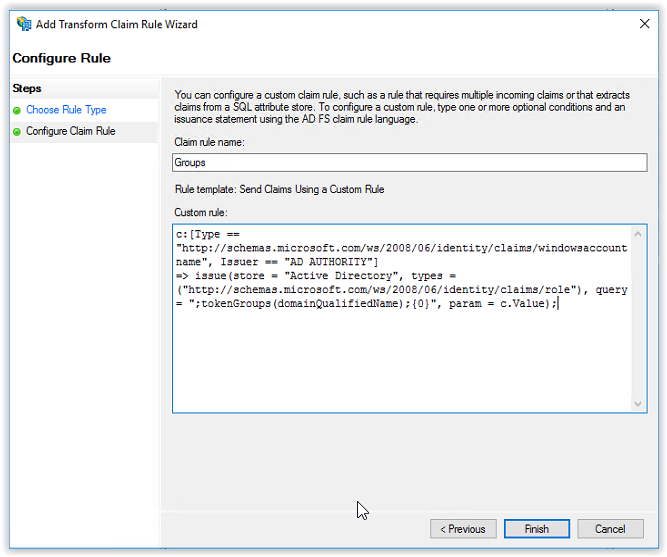Click the 'Add Transform Claim Rule Wizard' title text
Viewport: 667px width, 557px height.
pyautogui.click(x=117, y=24)
